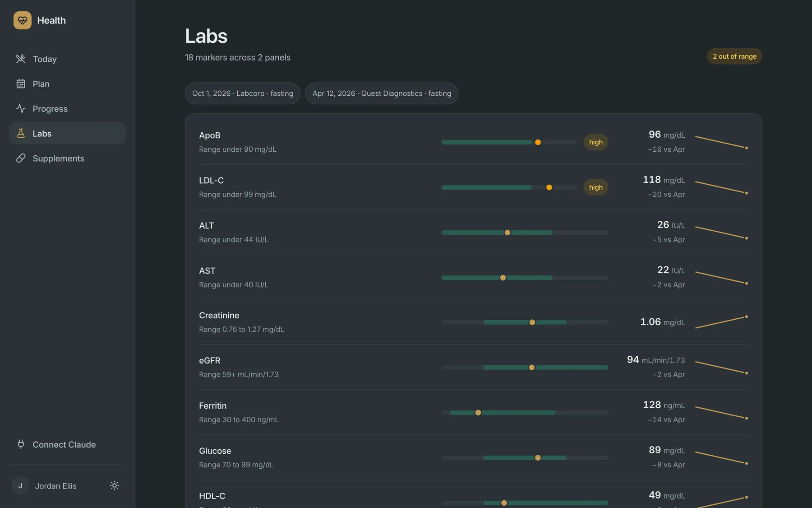Open the Creatinine trend sparkline
The image size is (812, 508).
[x=722, y=322]
